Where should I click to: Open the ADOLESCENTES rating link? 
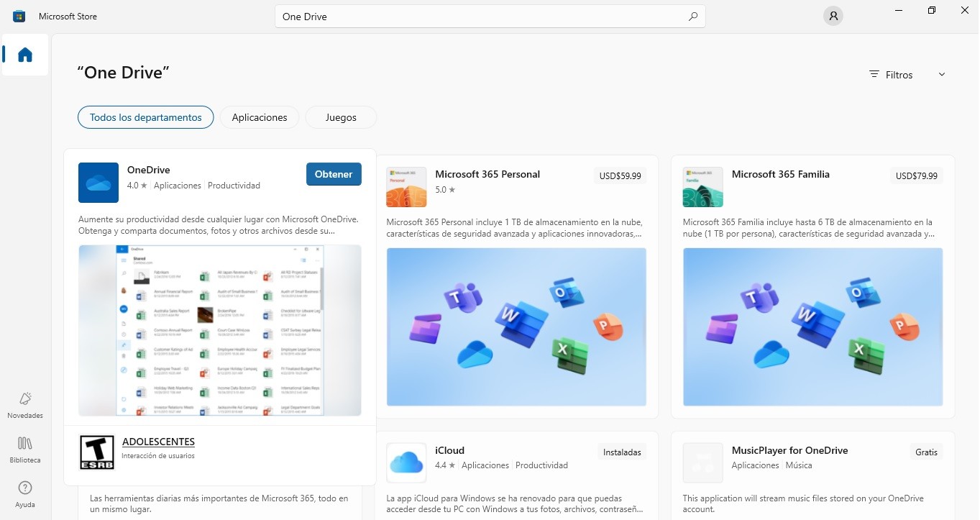click(x=158, y=442)
